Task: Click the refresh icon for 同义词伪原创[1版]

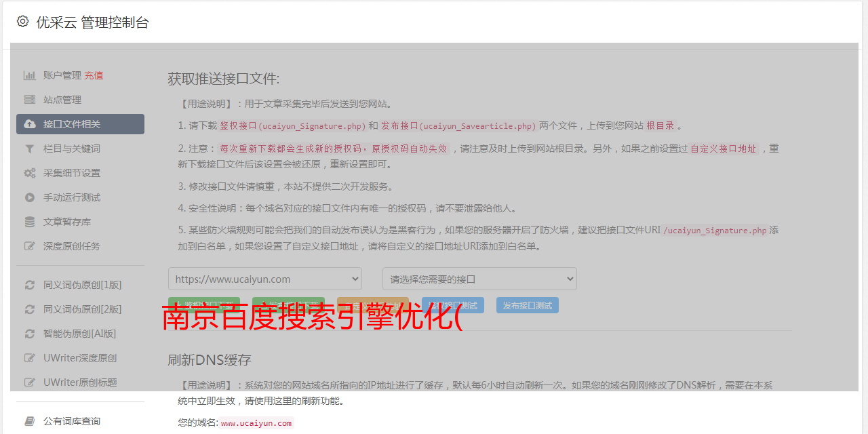Action: coord(30,285)
